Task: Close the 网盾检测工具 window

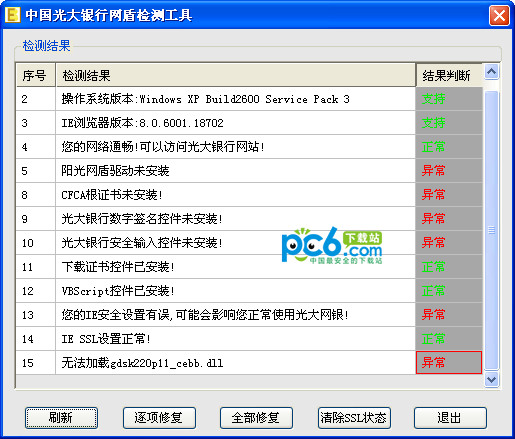Action: click(499, 15)
